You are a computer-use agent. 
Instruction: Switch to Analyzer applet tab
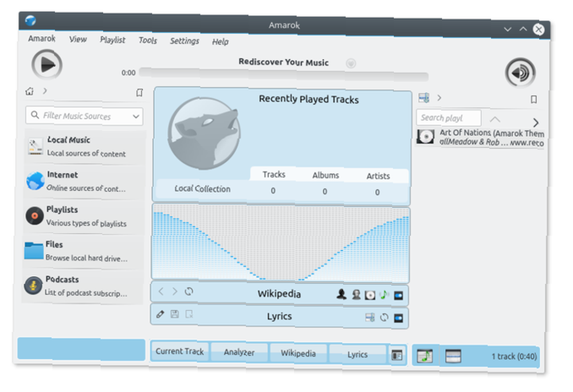(239, 352)
